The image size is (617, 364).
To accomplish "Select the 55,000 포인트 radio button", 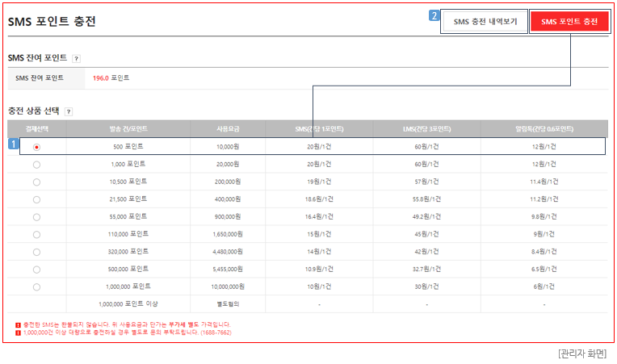I will click(36, 217).
